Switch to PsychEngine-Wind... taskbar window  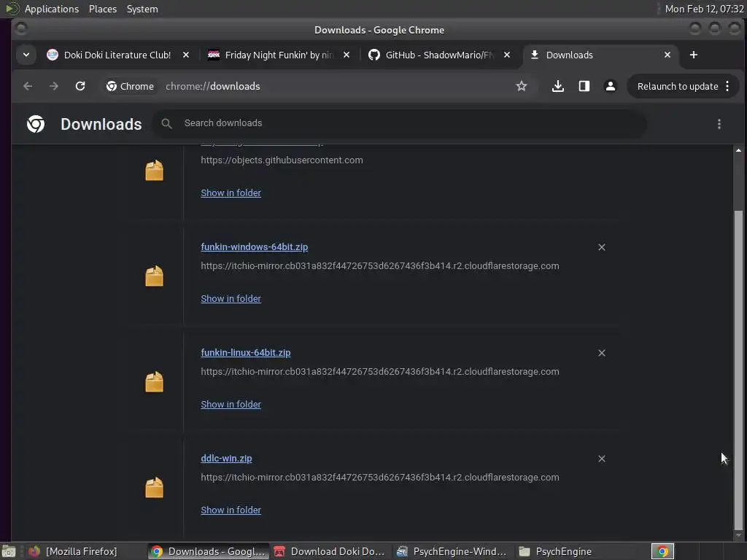pos(452,551)
